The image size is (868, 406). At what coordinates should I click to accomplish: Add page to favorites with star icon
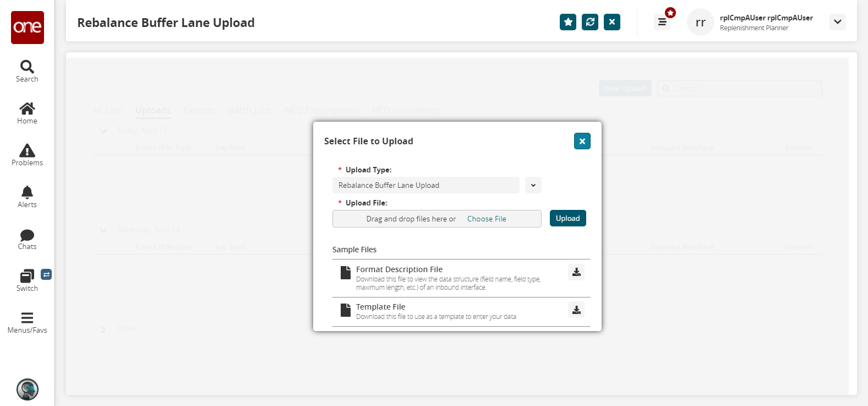tap(568, 22)
